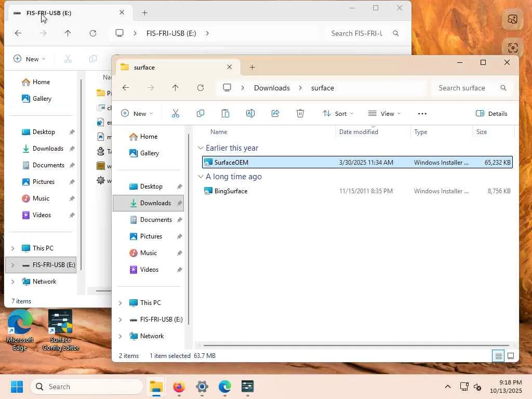Open Pictures in FIS-FRI-USB window sidebar
The image size is (532, 399).
(41, 182)
